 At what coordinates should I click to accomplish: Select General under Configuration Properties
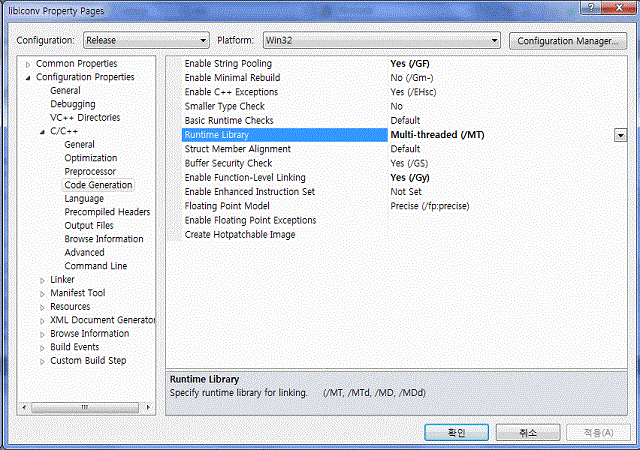pos(65,91)
